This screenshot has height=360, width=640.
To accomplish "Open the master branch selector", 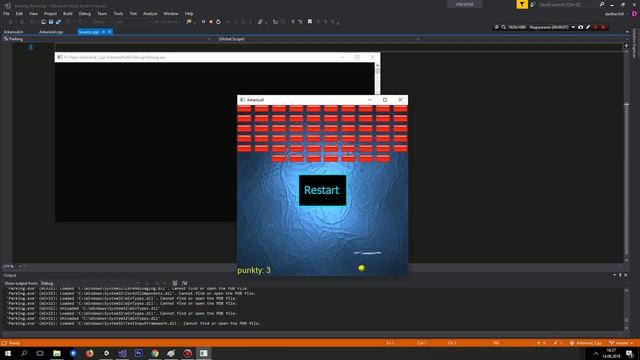I will click(621, 343).
